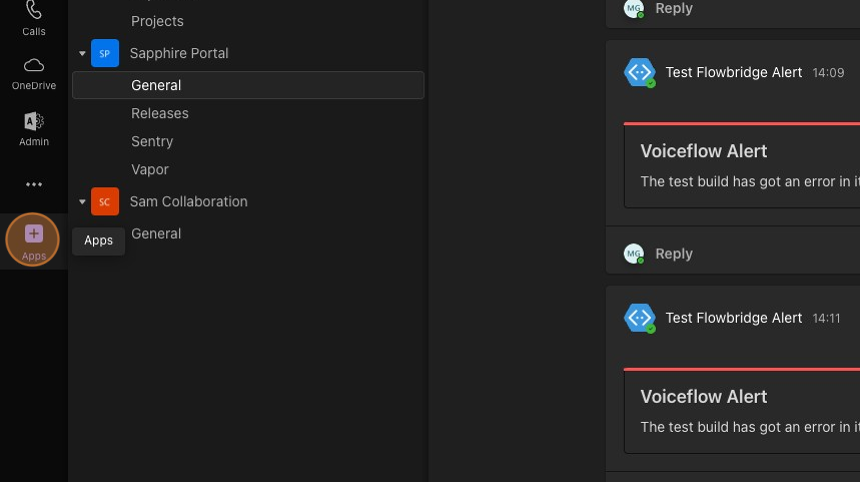This screenshot has width=860, height=482.
Task: Click the Sapphire Portal team avatar
Action: (105, 53)
